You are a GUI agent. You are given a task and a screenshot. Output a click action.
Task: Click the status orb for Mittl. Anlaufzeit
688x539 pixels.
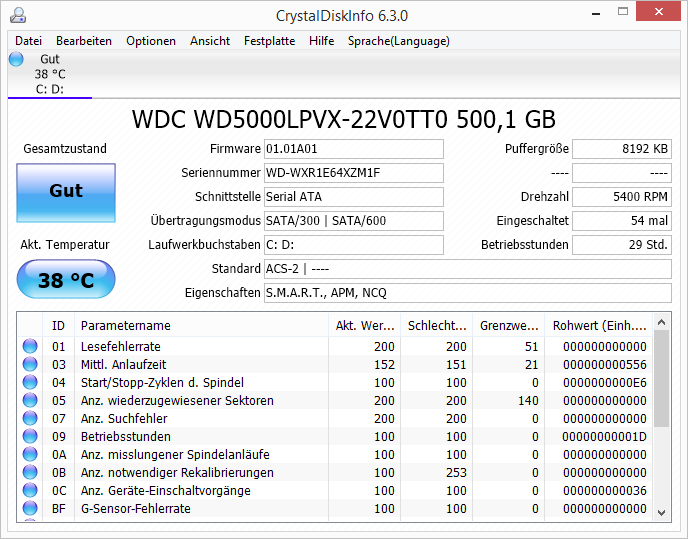click(30, 364)
